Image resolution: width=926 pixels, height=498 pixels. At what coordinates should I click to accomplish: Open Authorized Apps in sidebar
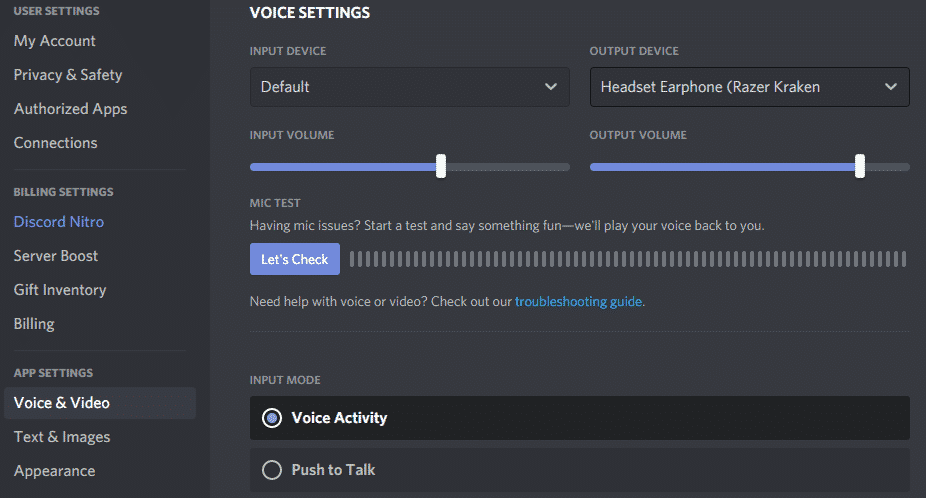coord(70,109)
